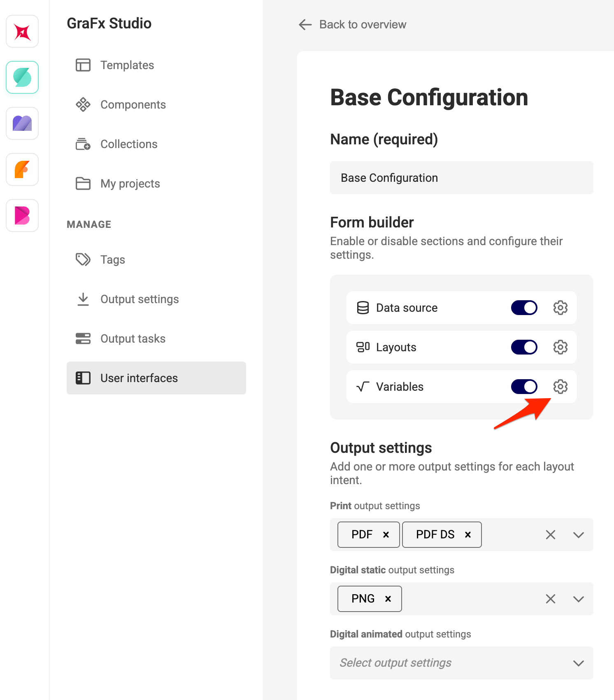This screenshot has height=700, width=614.
Task: Click the GraFx Studio title
Action: coord(109,23)
